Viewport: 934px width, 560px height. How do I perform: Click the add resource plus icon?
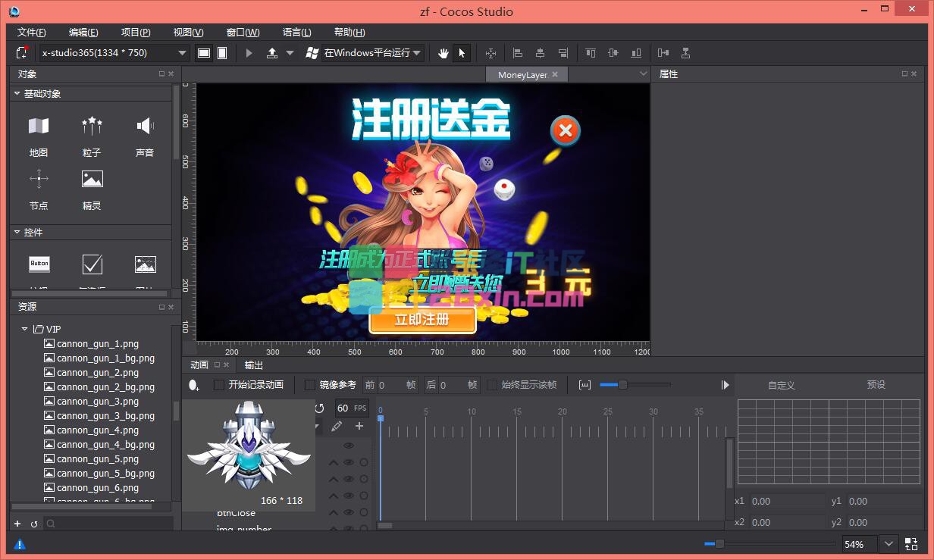[x=17, y=524]
